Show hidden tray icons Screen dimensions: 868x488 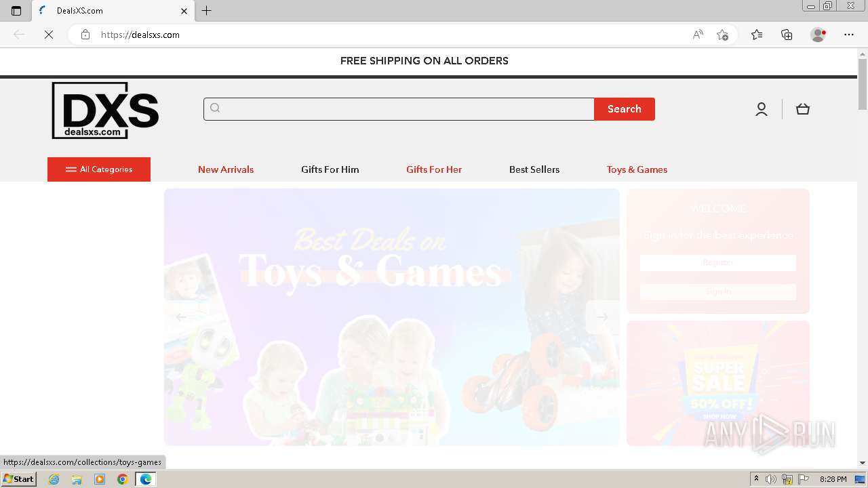756,479
